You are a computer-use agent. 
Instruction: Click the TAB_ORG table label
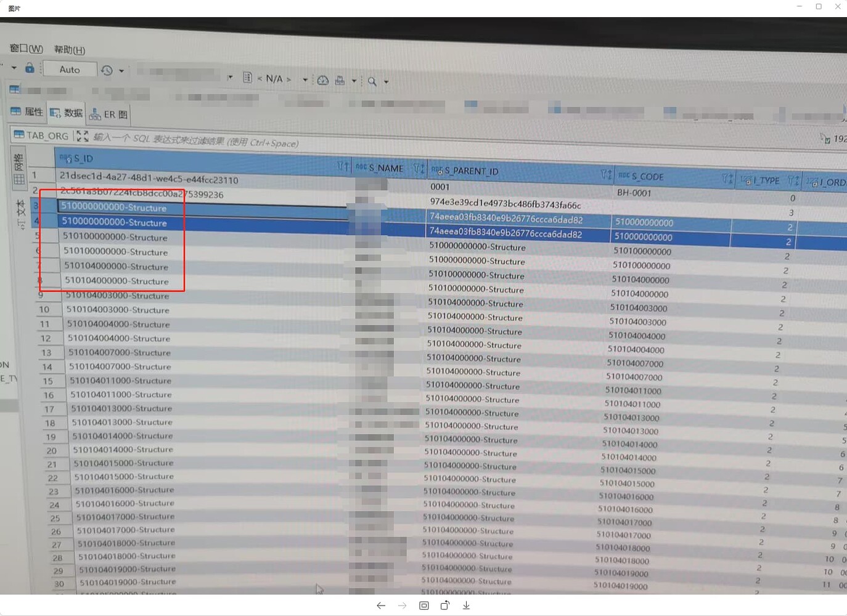(x=41, y=136)
